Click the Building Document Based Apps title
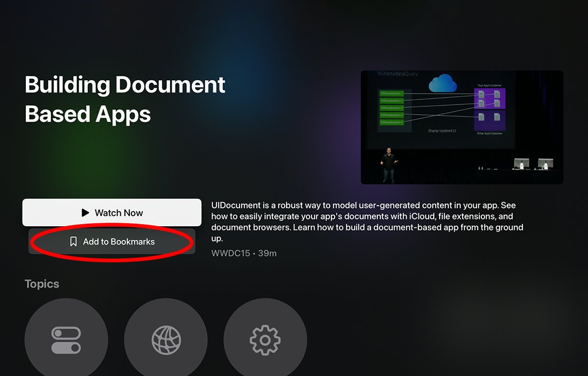The height and width of the screenshot is (376, 588). [125, 99]
